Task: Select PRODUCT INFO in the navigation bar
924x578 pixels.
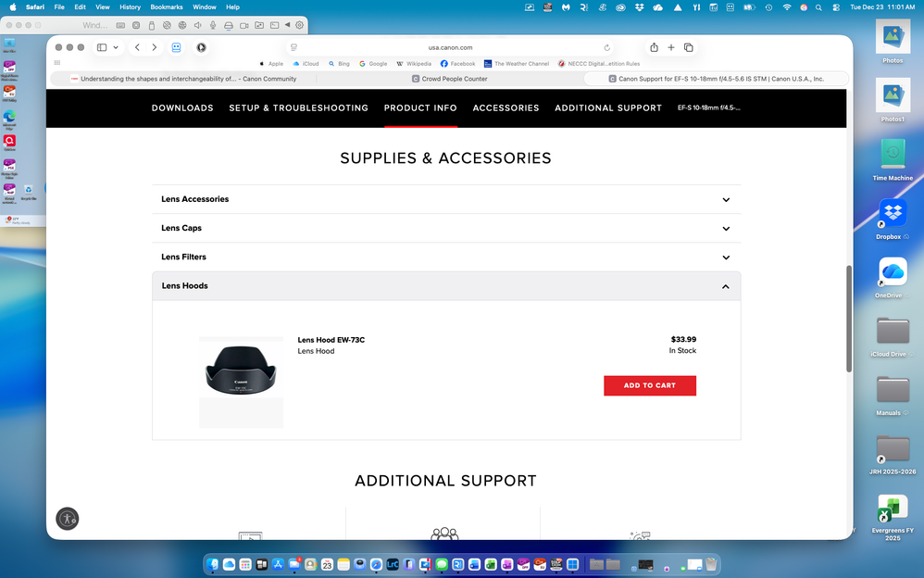Action: pos(420,108)
